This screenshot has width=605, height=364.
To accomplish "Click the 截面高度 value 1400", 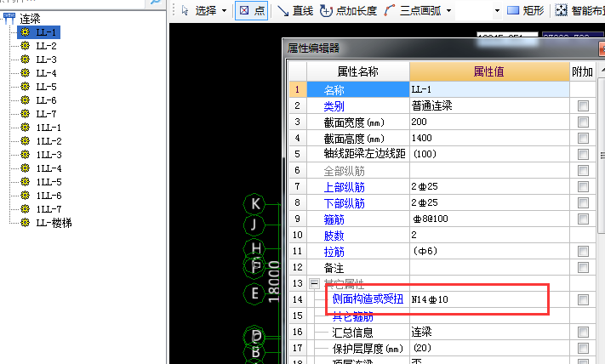I will [489, 138].
